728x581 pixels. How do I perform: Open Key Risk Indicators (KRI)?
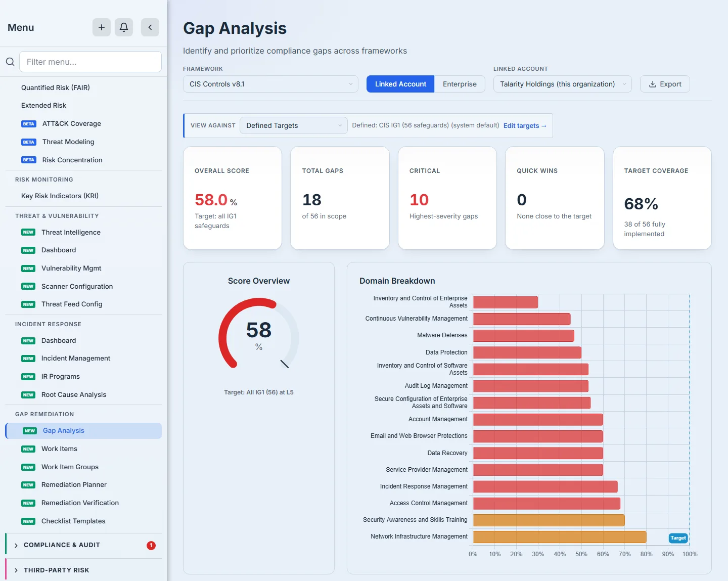[x=60, y=196]
